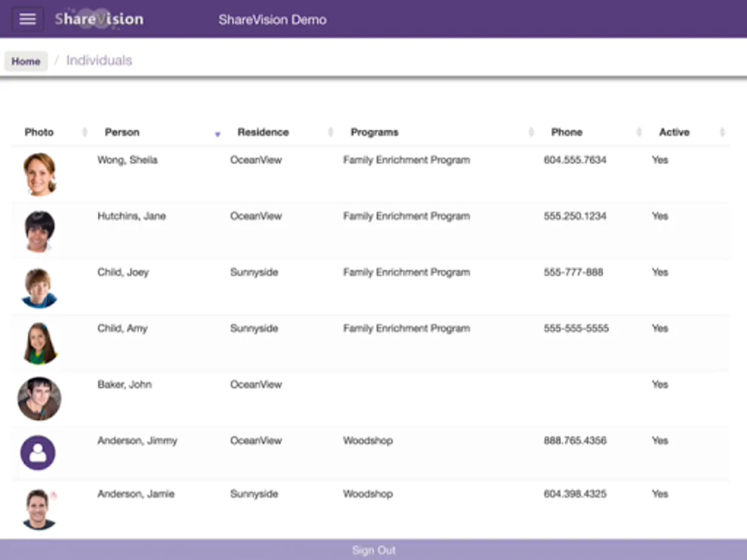This screenshot has width=747, height=560.
Task: Select person Hutchins, Jane
Action: (x=131, y=216)
